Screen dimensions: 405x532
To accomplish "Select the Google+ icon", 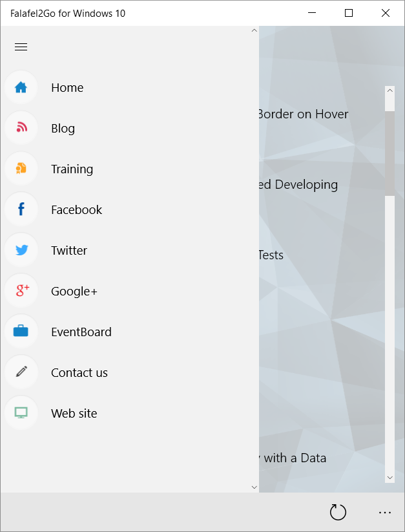I will pyautogui.click(x=21, y=291).
